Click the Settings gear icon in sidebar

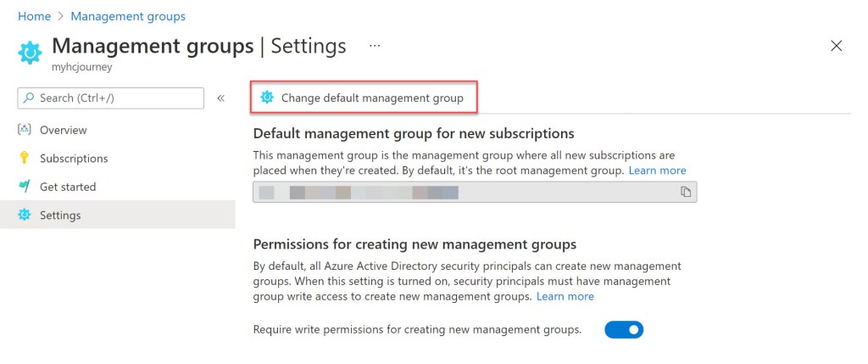point(24,216)
